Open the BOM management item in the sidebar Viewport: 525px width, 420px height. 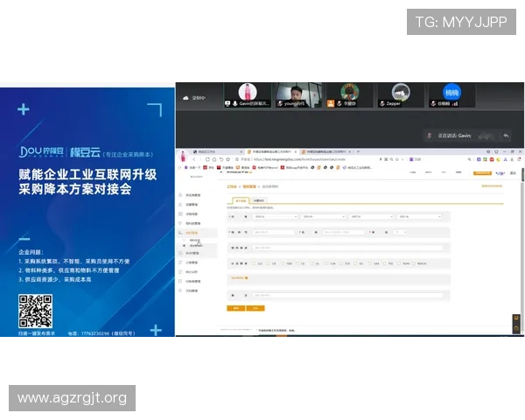192,253
